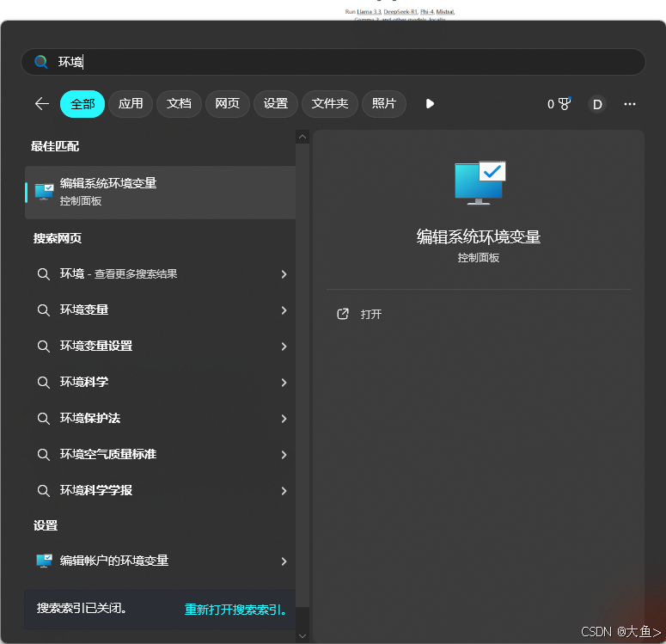Switch to the 文档 filter tab
666x644 pixels.
[x=179, y=104]
